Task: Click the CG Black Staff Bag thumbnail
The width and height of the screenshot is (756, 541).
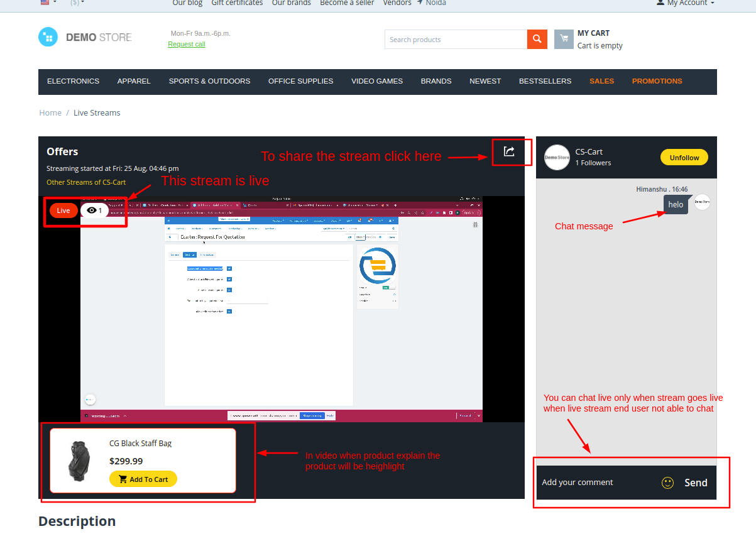Action: (79, 460)
